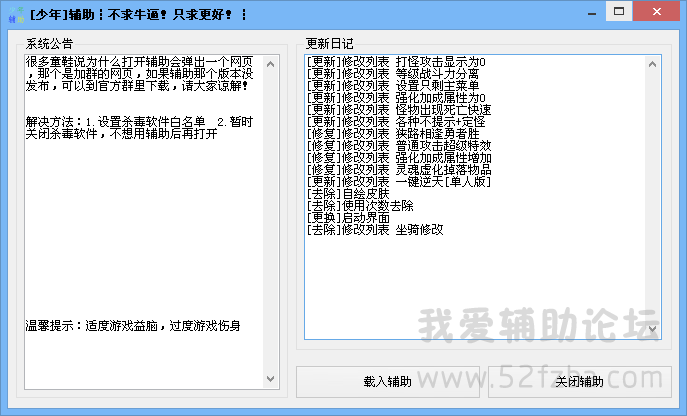Select line [去除]自绘皮肤

348,193
